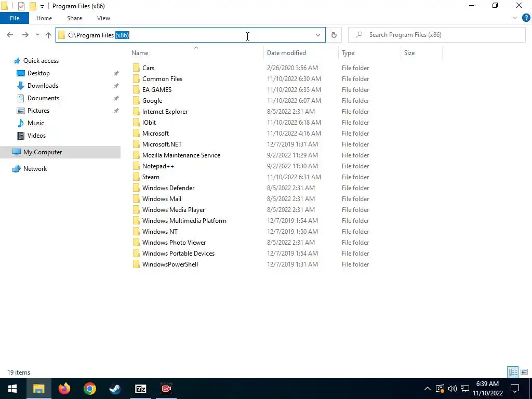Select the Notepad++ folder icon

coord(136,166)
